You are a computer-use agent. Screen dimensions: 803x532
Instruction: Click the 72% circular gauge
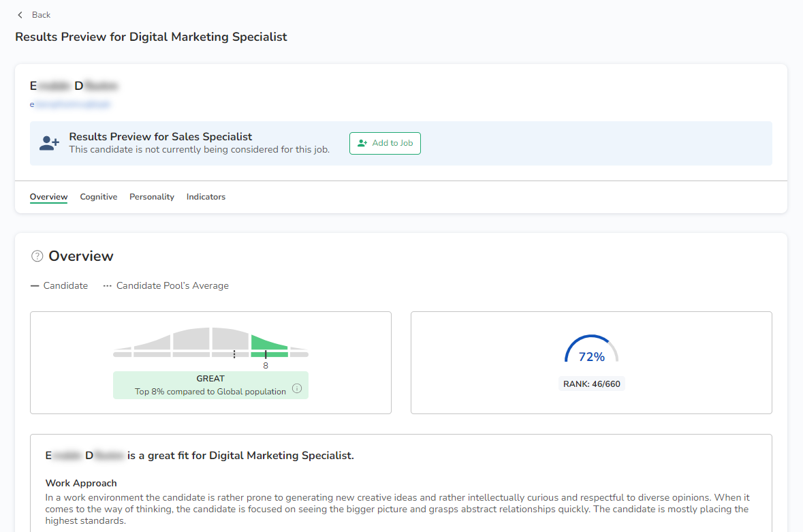coord(591,352)
